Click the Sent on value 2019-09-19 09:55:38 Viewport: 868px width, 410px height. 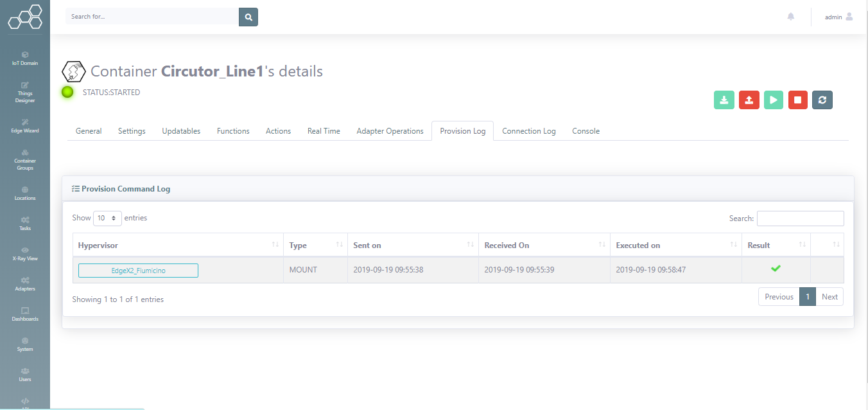pos(388,270)
